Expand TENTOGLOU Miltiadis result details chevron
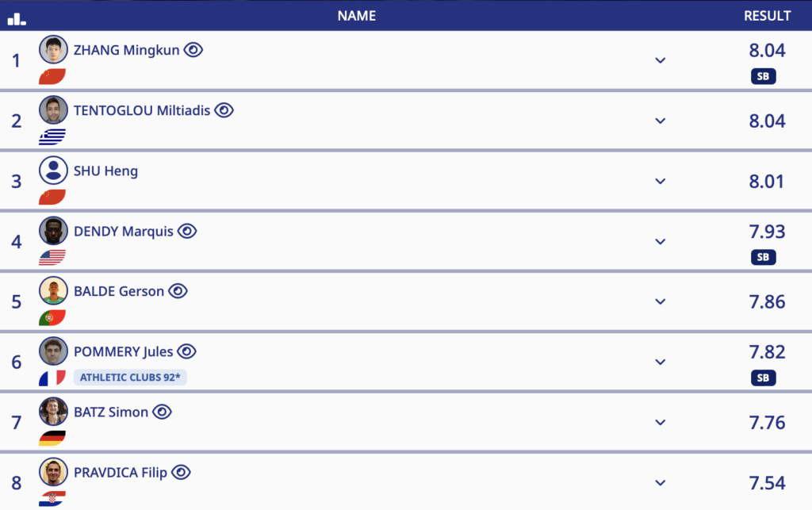Screen dimensions: 812x510 tap(660, 121)
